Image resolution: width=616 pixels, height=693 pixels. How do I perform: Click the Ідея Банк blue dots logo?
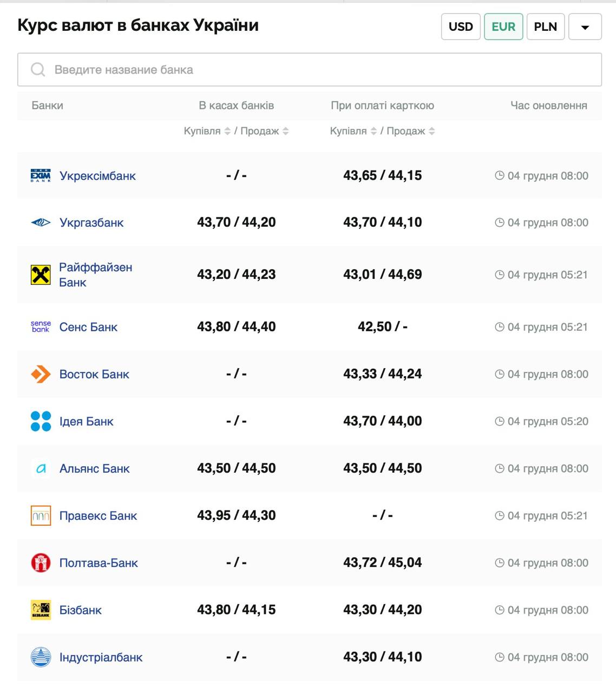41,421
